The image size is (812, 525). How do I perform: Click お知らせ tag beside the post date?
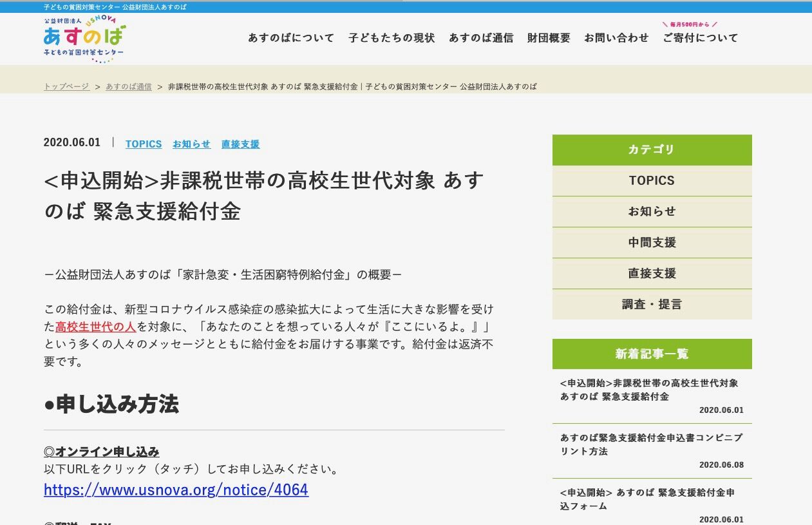point(191,144)
